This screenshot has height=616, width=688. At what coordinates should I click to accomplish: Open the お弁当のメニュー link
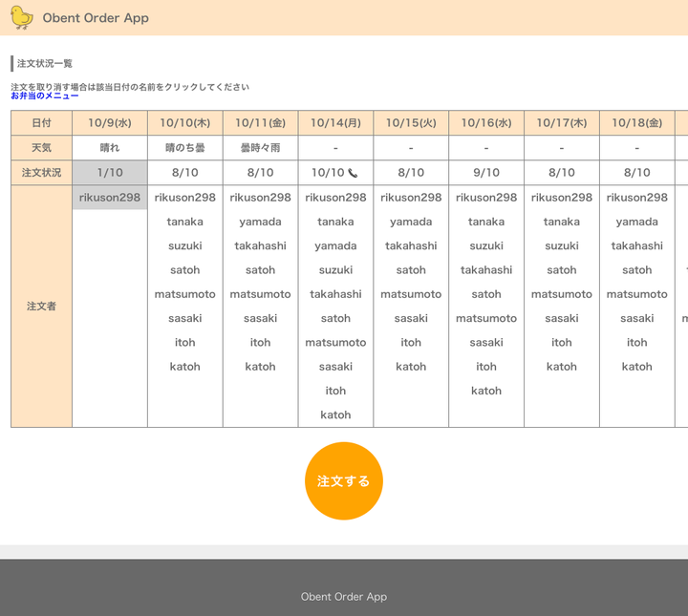coord(45,96)
